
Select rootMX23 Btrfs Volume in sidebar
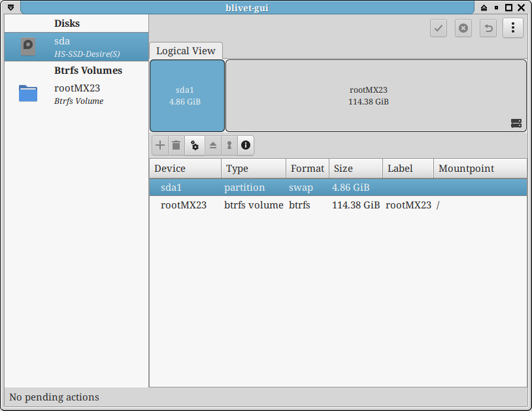click(76, 94)
